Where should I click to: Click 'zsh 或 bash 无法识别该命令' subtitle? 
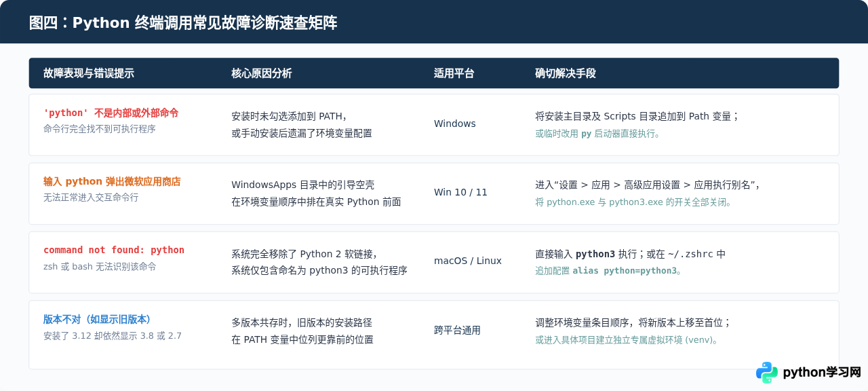[100, 267]
